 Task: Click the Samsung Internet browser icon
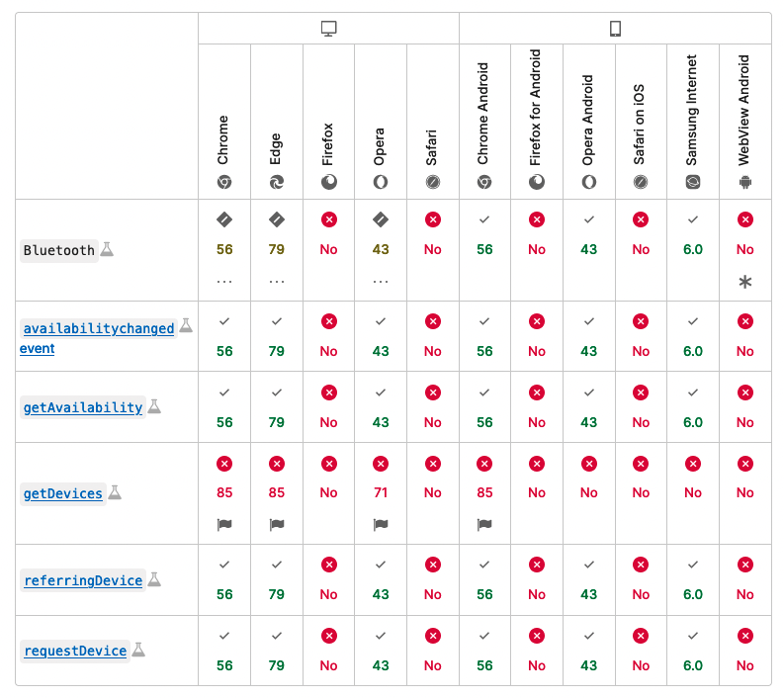(693, 182)
